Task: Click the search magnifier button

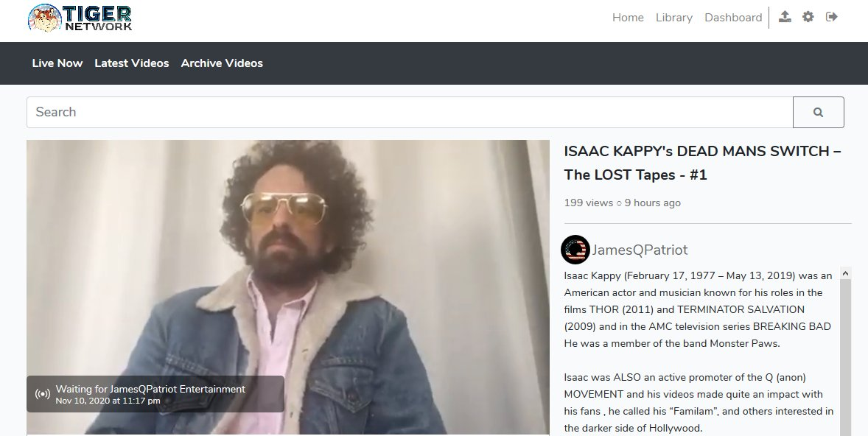Action: [x=818, y=113]
